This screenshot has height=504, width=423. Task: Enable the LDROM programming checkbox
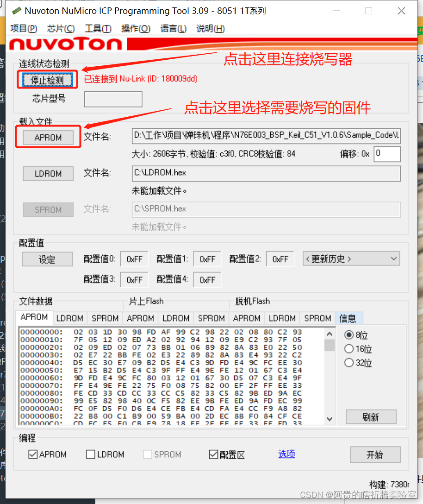[91, 454]
